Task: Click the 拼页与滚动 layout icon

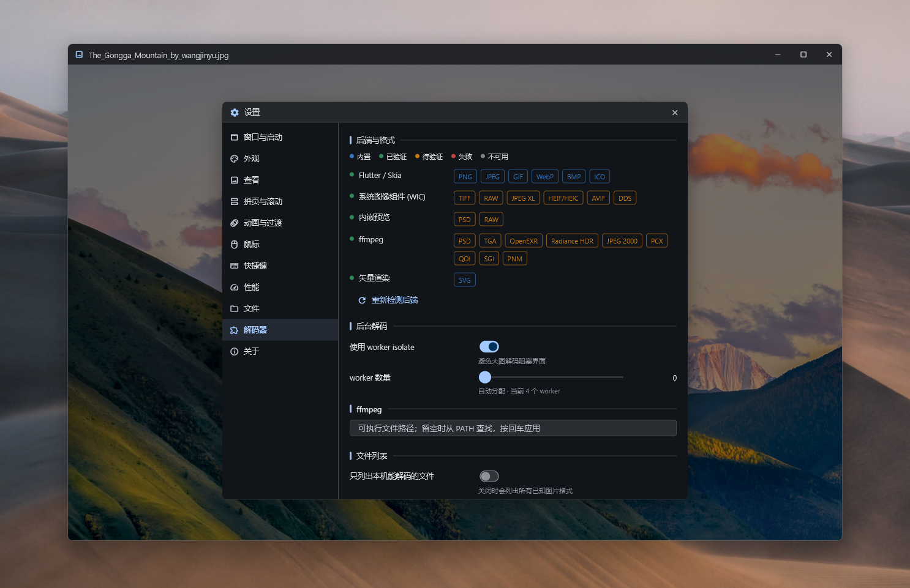Action: (x=234, y=201)
